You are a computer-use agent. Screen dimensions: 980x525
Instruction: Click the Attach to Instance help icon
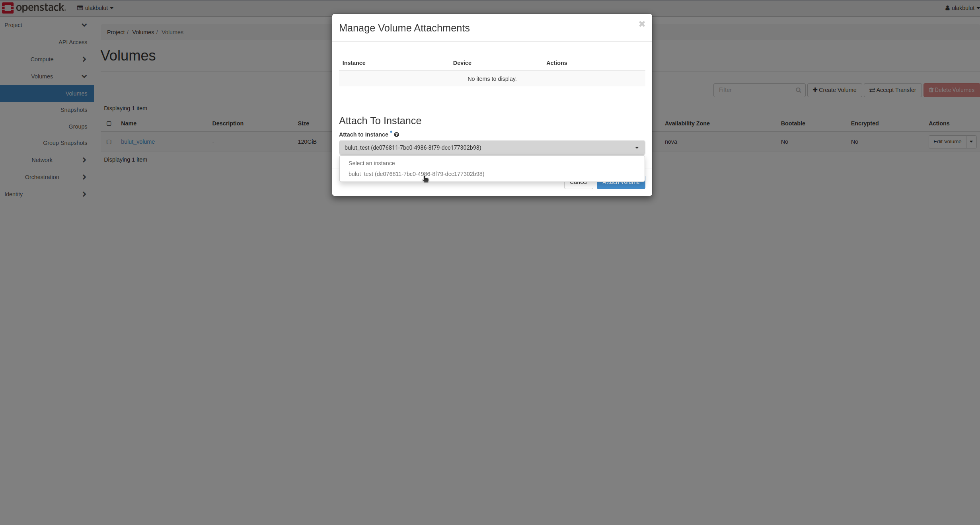(396, 135)
